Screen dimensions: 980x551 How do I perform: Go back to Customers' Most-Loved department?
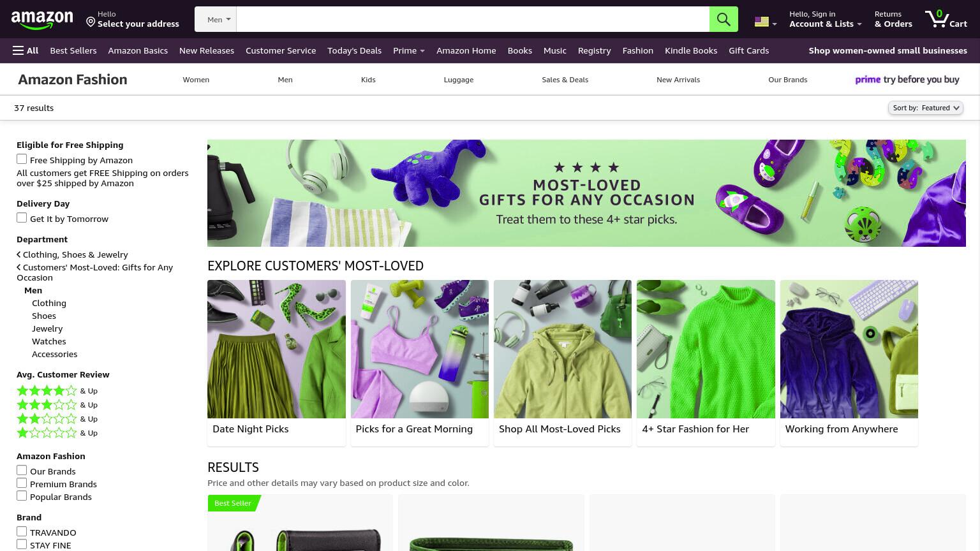94,272
